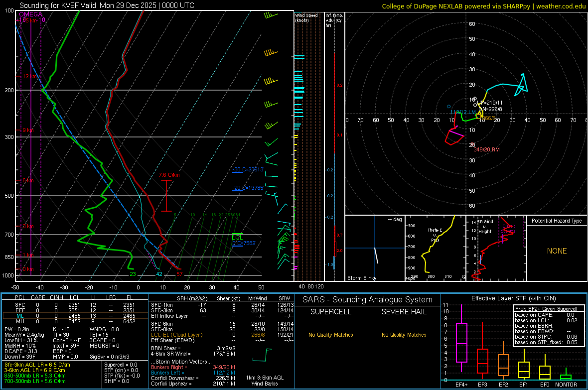This screenshot has width=588, height=390.
Task: Click the Sfc-3km AGL LR = 6.5 C/km line
Action: click(37, 365)
